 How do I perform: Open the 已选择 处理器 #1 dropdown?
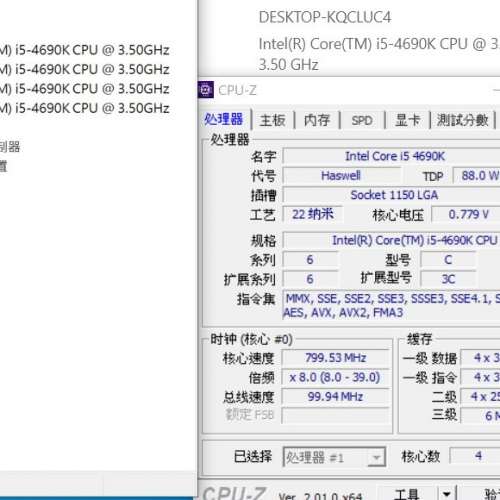pos(334,457)
